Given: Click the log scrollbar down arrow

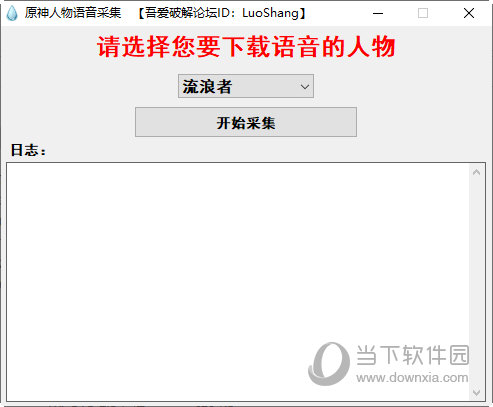Looking at the screenshot, I should click(x=476, y=392).
